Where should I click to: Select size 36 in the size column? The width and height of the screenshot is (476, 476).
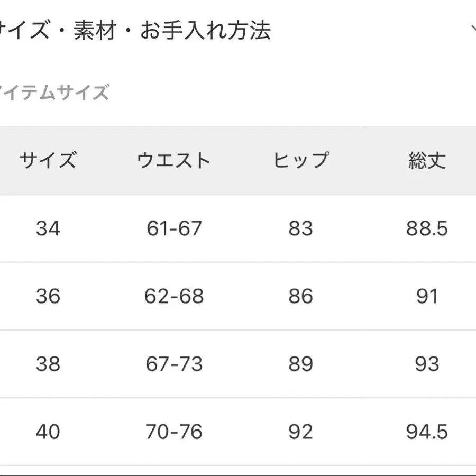point(48,296)
